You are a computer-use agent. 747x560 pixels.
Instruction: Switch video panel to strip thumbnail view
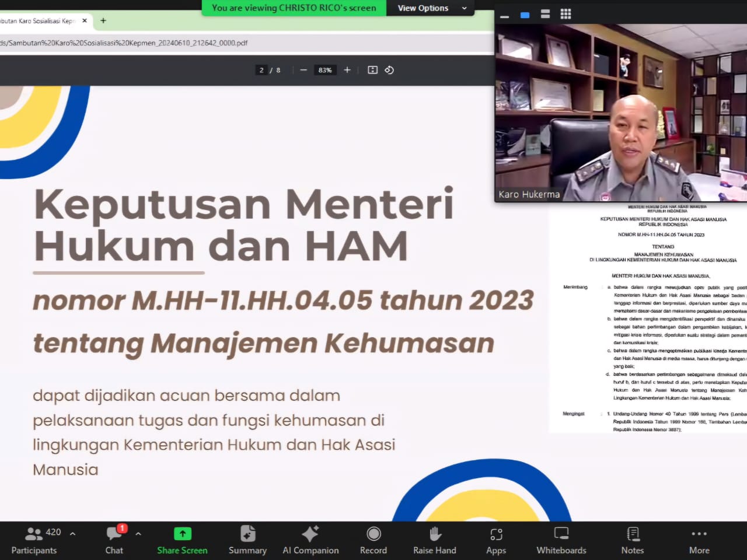[x=545, y=15]
